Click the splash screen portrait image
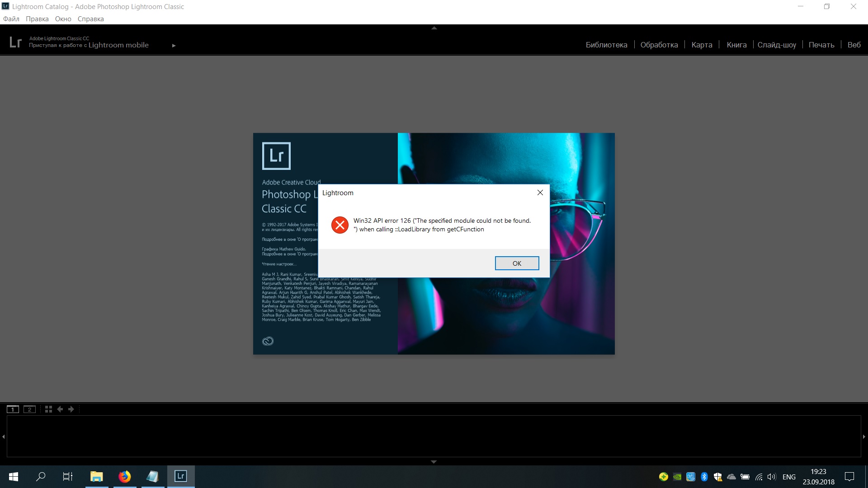This screenshot has width=868, height=488. click(506, 244)
